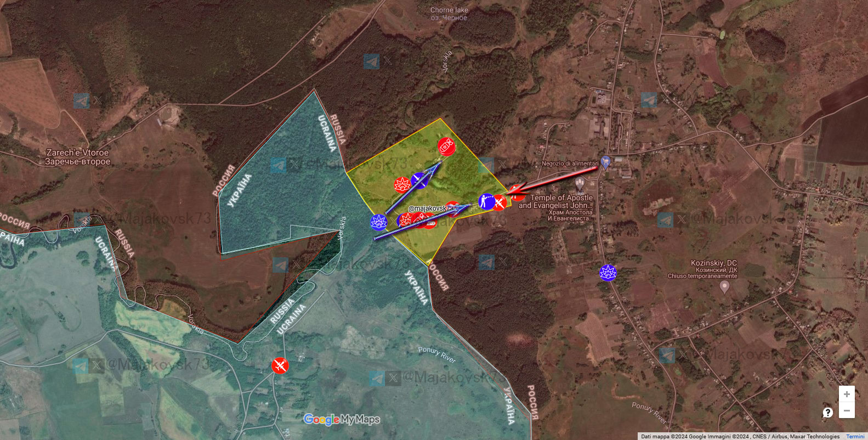868x440 pixels.
Task: Open the help question mark icon
Action: click(x=827, y=413)
